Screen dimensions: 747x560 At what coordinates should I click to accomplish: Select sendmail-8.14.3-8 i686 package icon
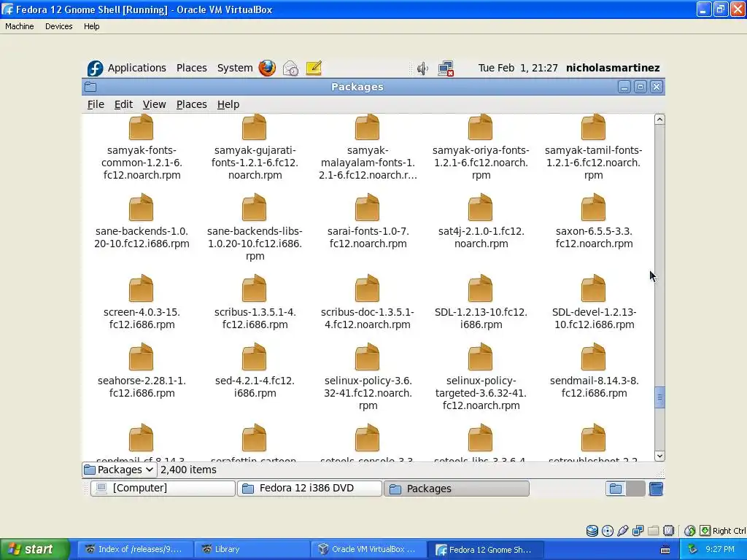[x=593, y=357]
